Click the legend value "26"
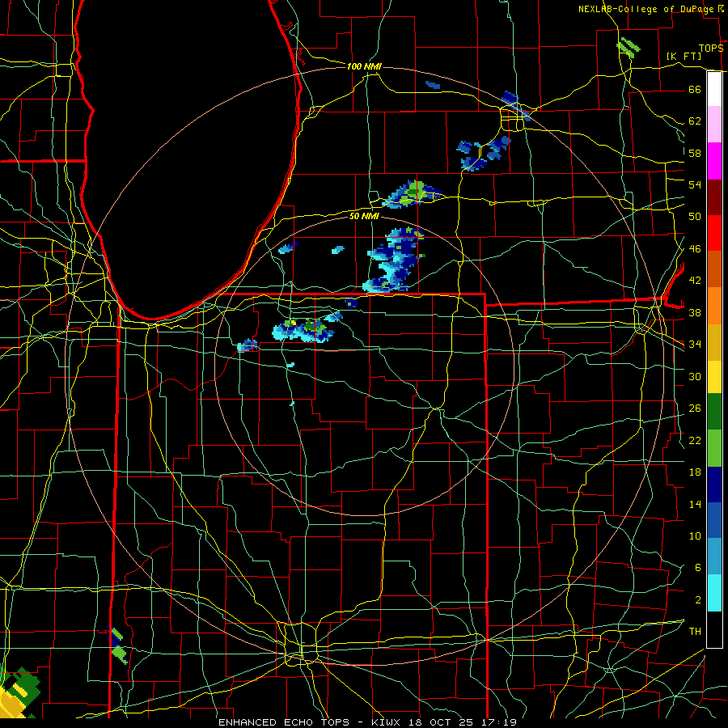 pyautogui.click(x=695, y=408)
